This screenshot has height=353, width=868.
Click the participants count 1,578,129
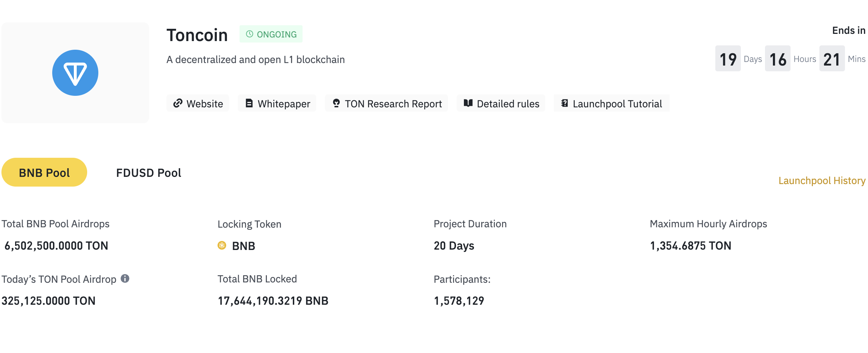459,301
